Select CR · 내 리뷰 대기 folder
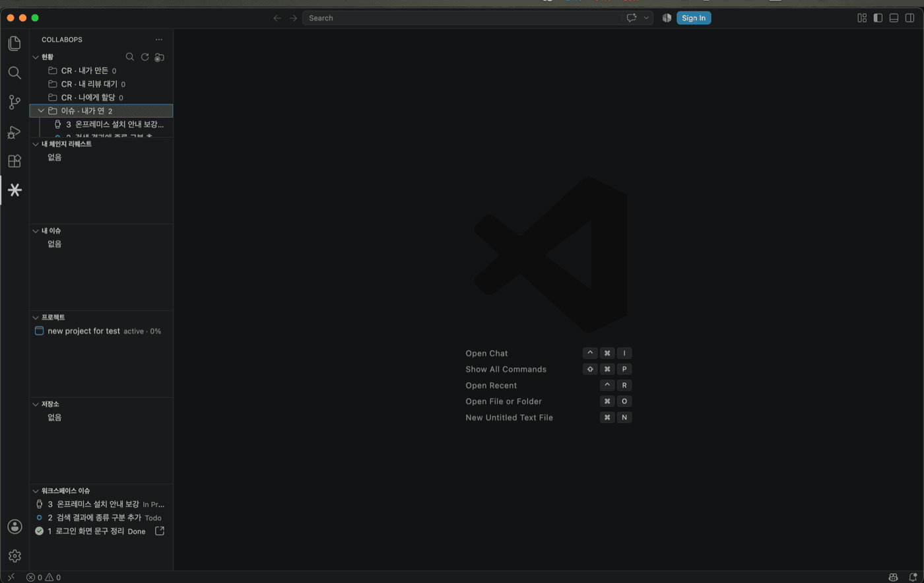The image size is (924, 583). (x=101, y=84)
